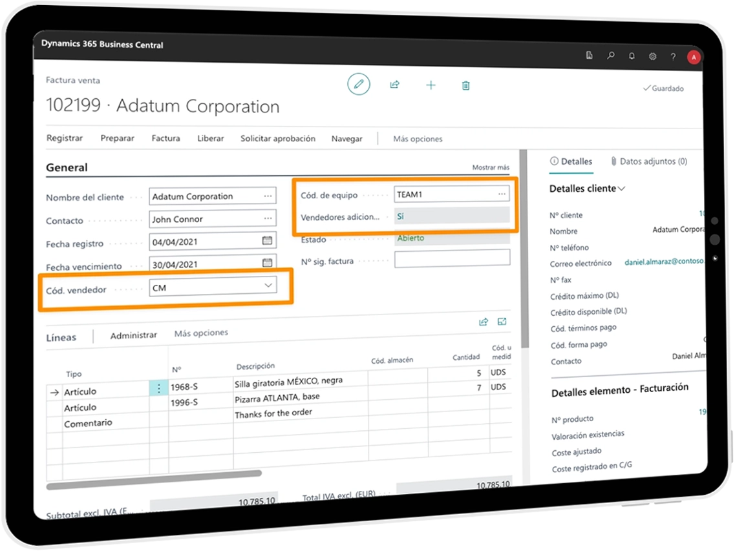Click the pencil edit icon
The width and height of the screenshot is (735, 560).
click(359, 85)
